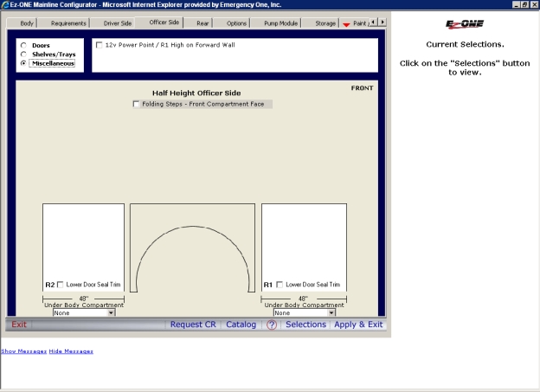The height and width of the screenshot is (392, 540).
Task: Click the red arrow marker beside Paint tab
Action: 346,24
